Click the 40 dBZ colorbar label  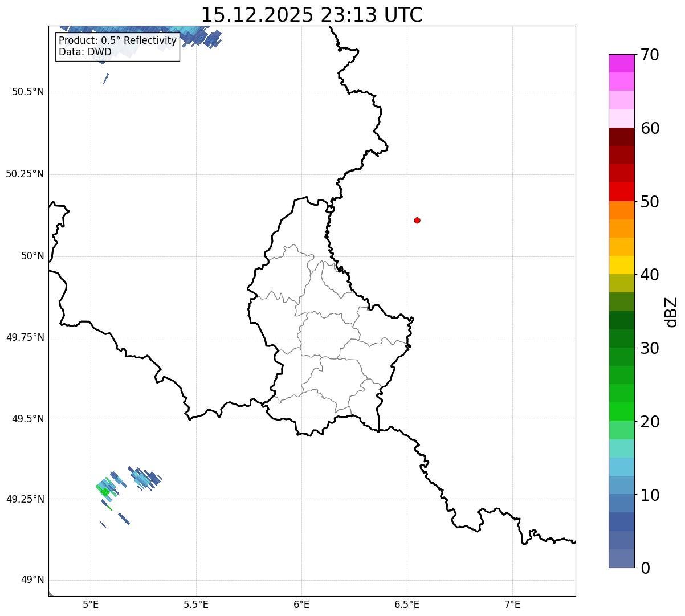pyautogui.click(x=650, y=275)
